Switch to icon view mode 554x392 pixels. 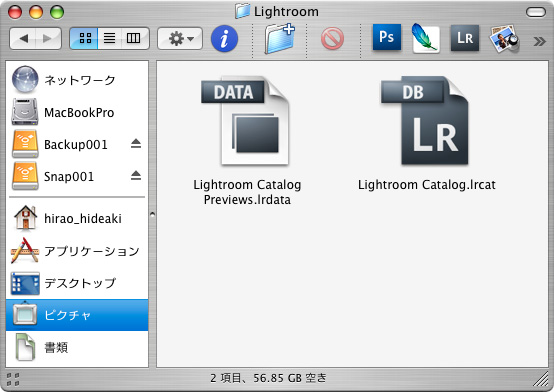(84, 38)
